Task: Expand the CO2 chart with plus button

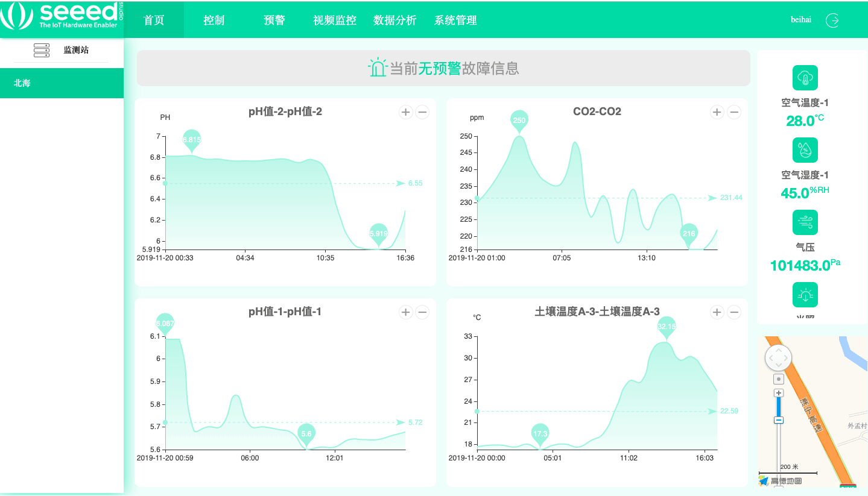Action: click(x=717, y=111)
